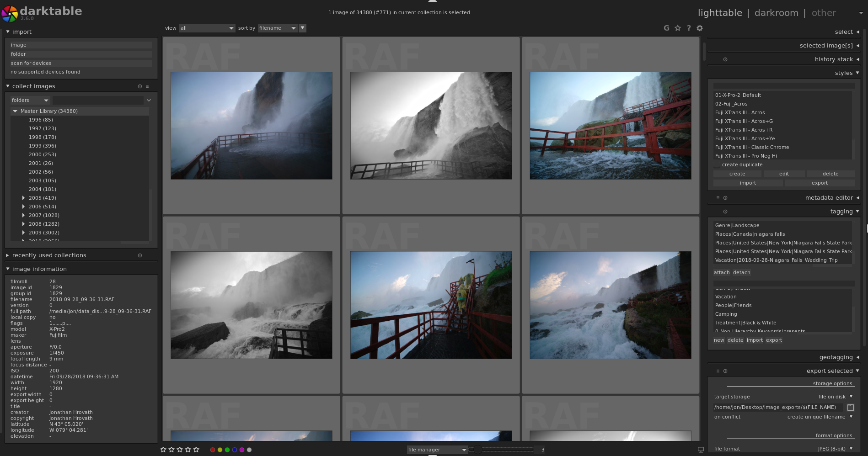Image resolution: width=868 pixels, height=456 pixels.
Task: Click the tagging detach button
Action: (741, 273)
